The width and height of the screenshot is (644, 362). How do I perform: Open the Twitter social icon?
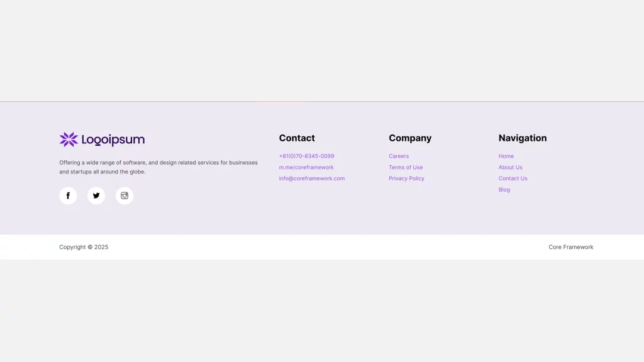(96, 196)
